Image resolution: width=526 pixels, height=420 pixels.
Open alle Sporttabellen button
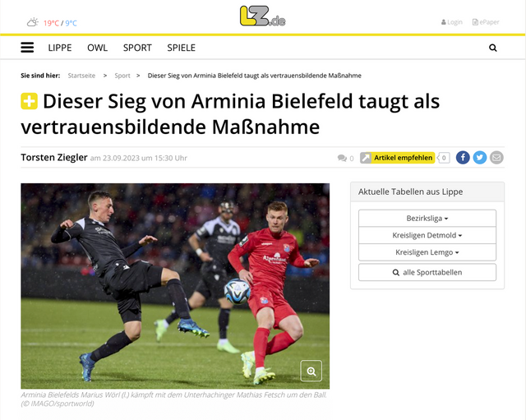tap(427, 272)
